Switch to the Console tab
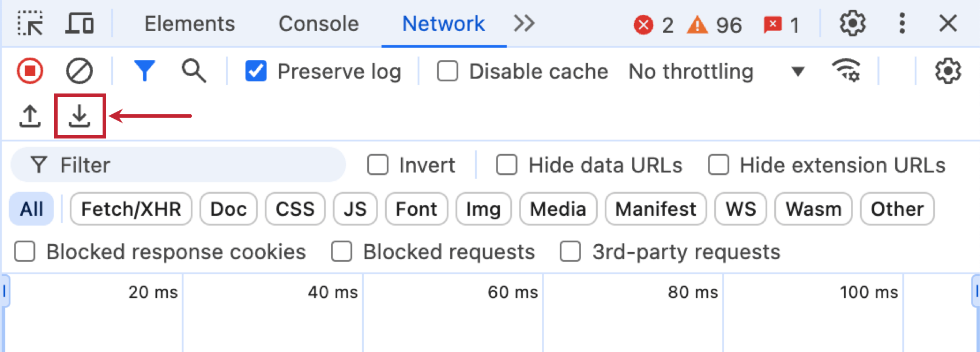Screen dimensions: 980x352 tap(318, 23)
